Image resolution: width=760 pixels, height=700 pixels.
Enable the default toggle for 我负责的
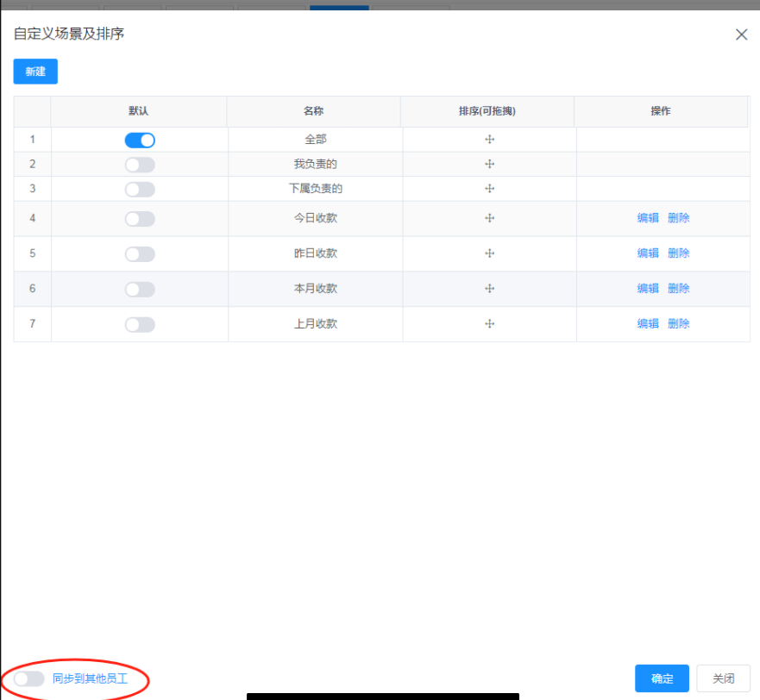point(139,164)
